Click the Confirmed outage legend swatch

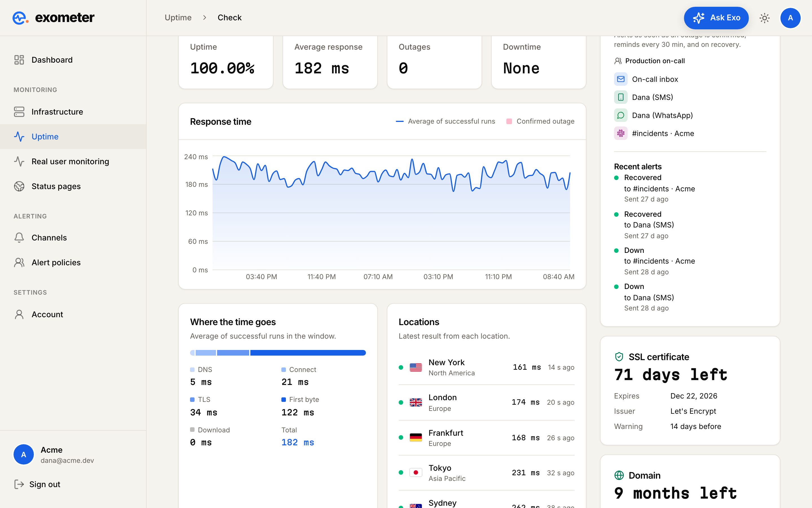[x=509, y=121]
